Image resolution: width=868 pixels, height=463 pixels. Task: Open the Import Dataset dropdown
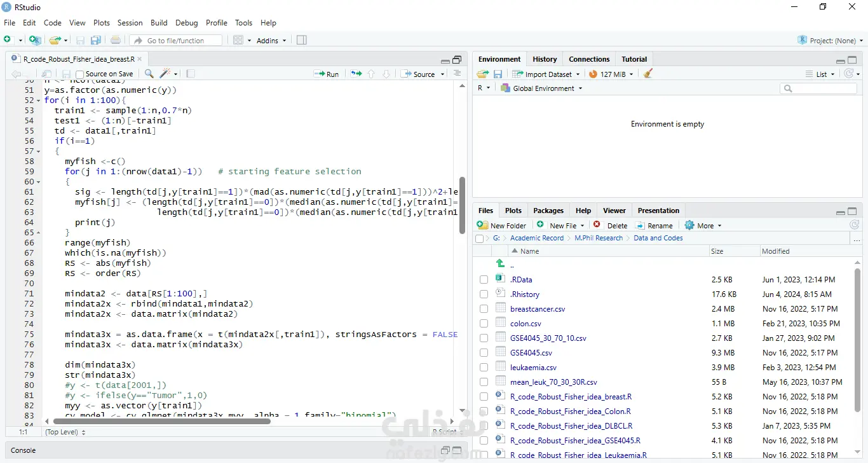546,74
